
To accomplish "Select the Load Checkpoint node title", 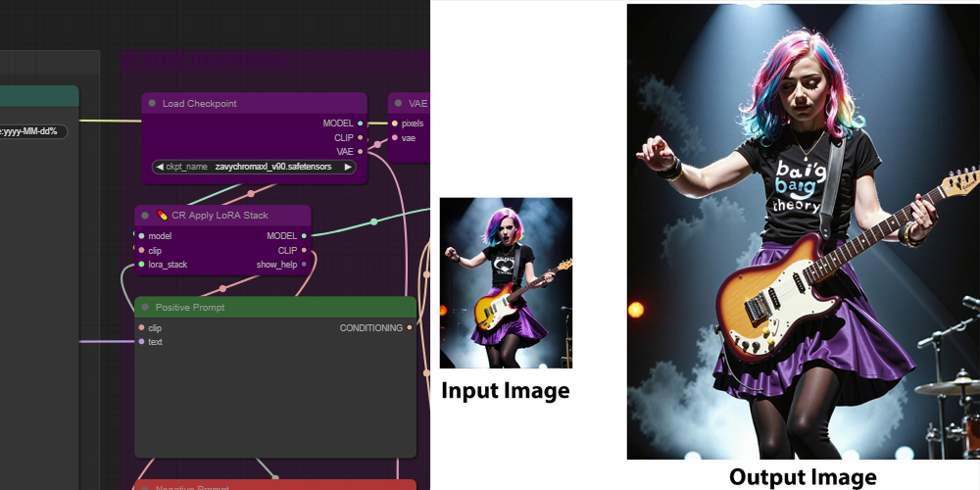I will (199, 103).
